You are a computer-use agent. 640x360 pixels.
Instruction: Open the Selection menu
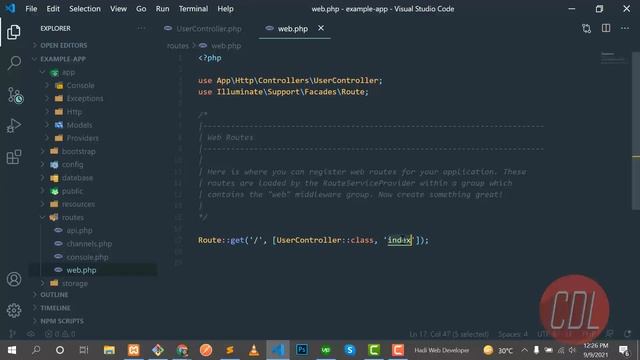point(84,9)
